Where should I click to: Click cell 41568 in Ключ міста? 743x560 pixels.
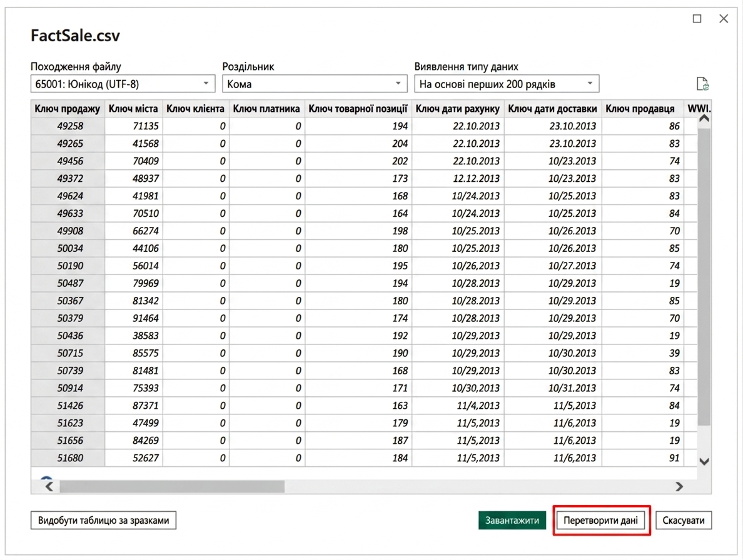(133, 143)
